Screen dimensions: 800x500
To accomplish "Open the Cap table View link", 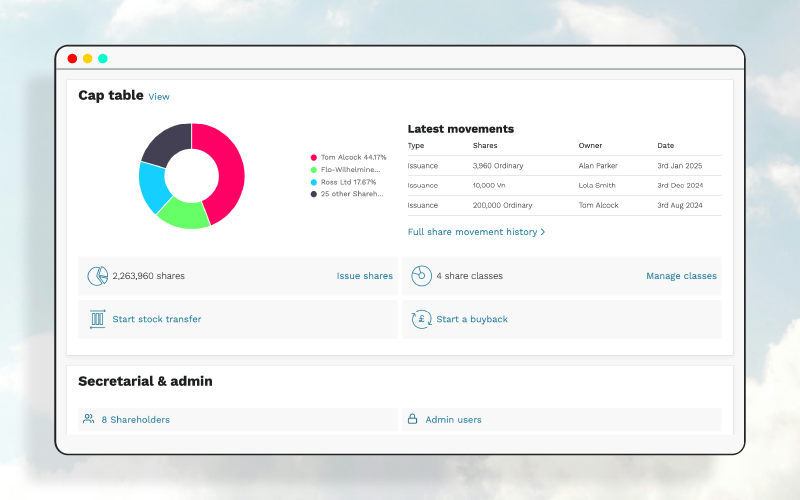I will 159,96.
